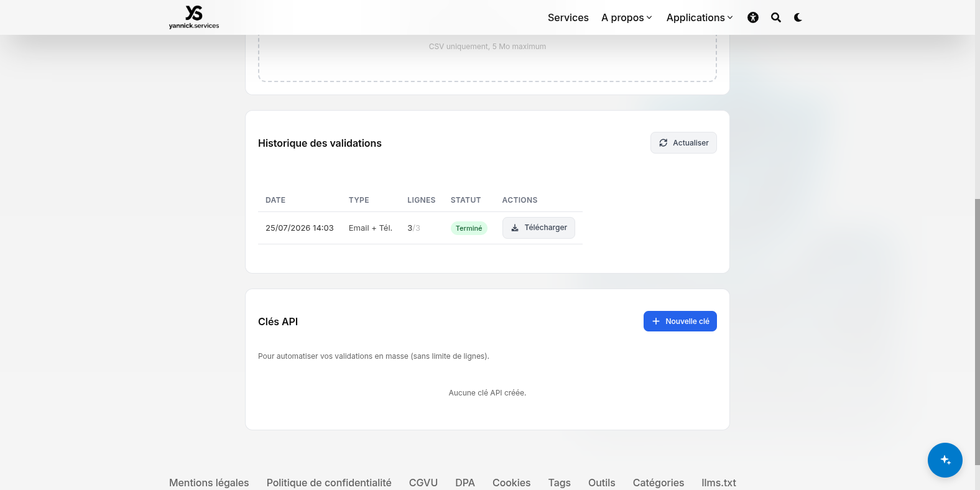
Task: Click the 3/3 lines cell
Action: (x=414, y=228)
